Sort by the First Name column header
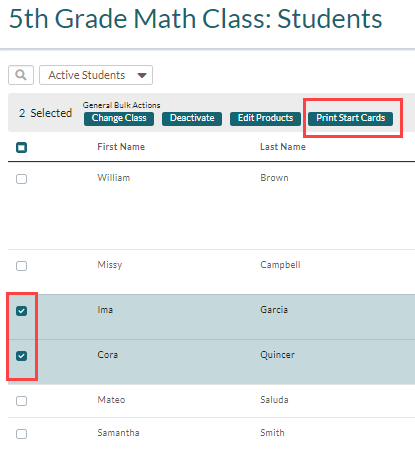 [121, 147]
